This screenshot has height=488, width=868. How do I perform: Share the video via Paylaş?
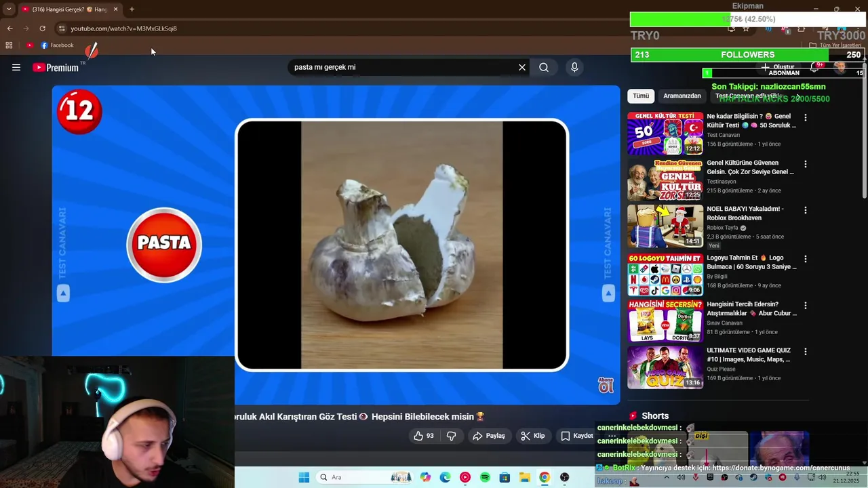pos(489,436)
